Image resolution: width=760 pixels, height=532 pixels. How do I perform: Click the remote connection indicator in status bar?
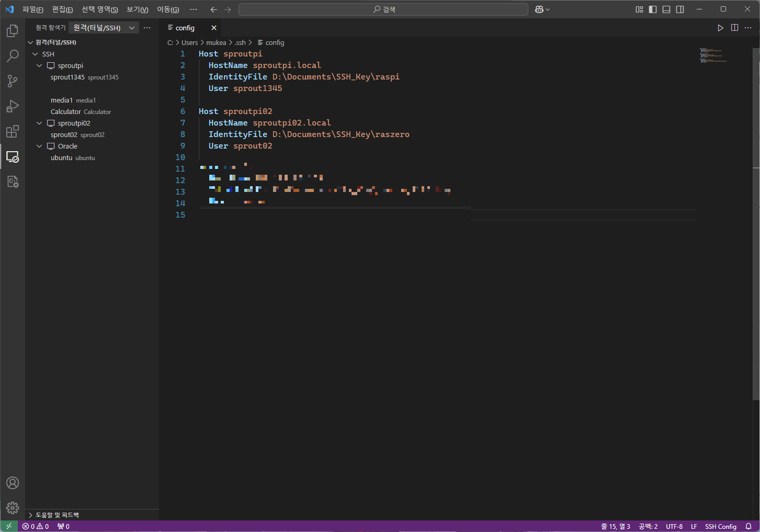point(9,526)
